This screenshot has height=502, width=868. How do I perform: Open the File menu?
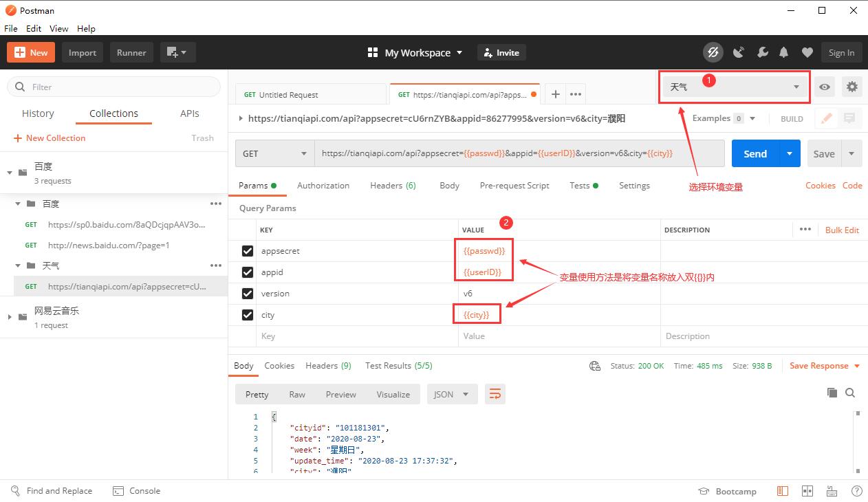pos(11,28)
